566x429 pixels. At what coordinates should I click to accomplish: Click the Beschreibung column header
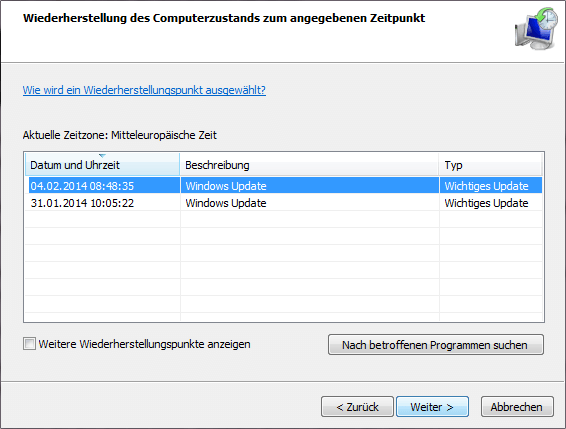[309, 165]
